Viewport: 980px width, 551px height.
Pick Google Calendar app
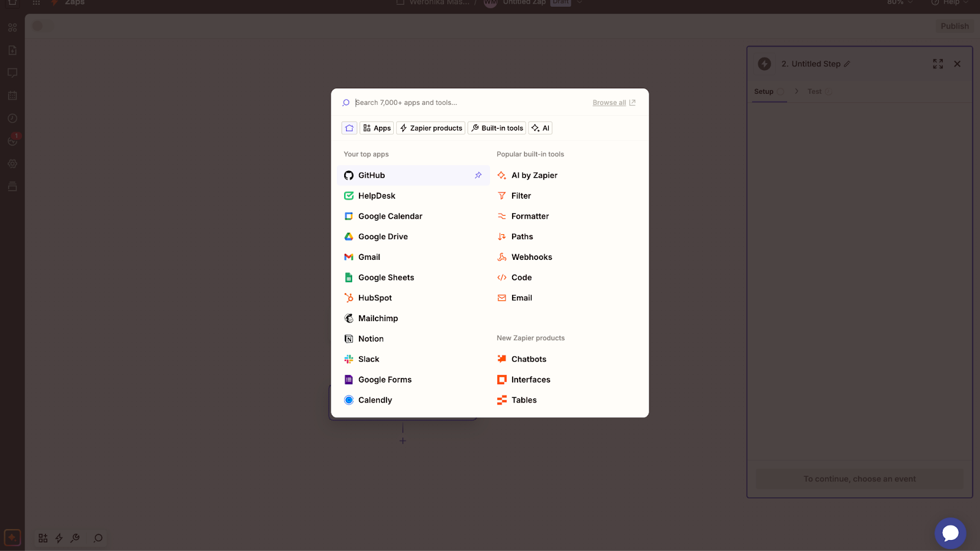(413, 216)
